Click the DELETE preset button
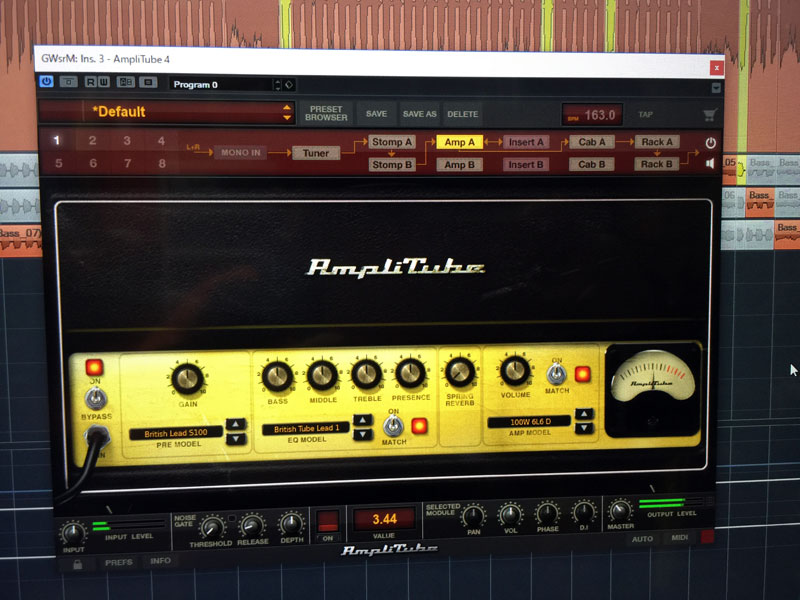The height and width of the screenshot is (600, 800). (x=463, y=114)
